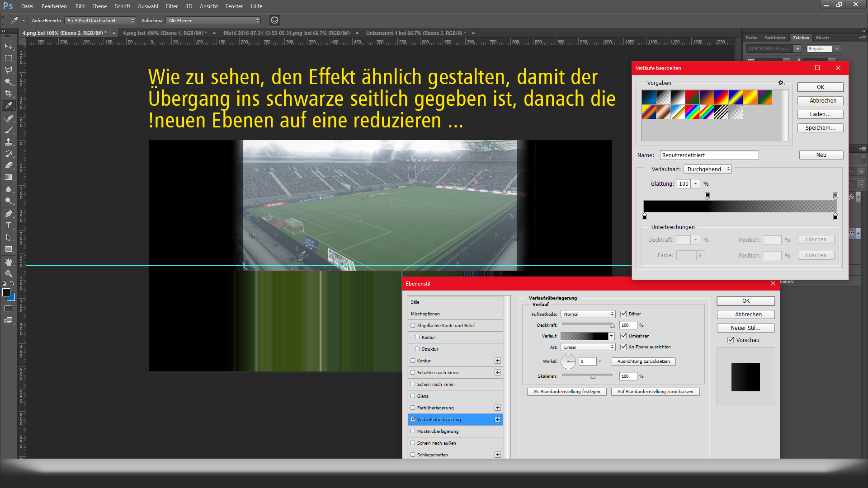The height and width of the screenshot is (488, 868).
Task: Select the middle opacity stop above gradient bar
Action: pyautogui.click(x=707, y=196)
